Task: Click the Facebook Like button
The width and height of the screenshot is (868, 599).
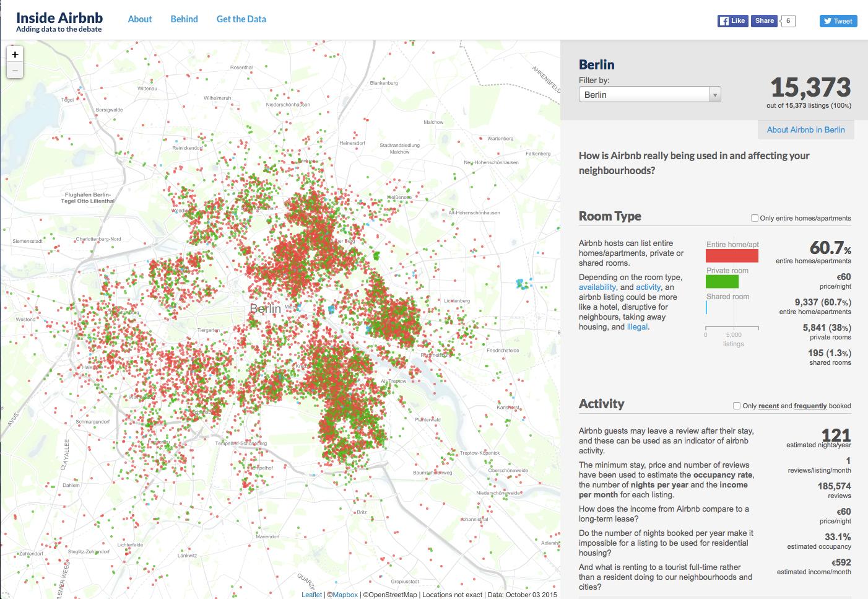Action: pos(732,21)
